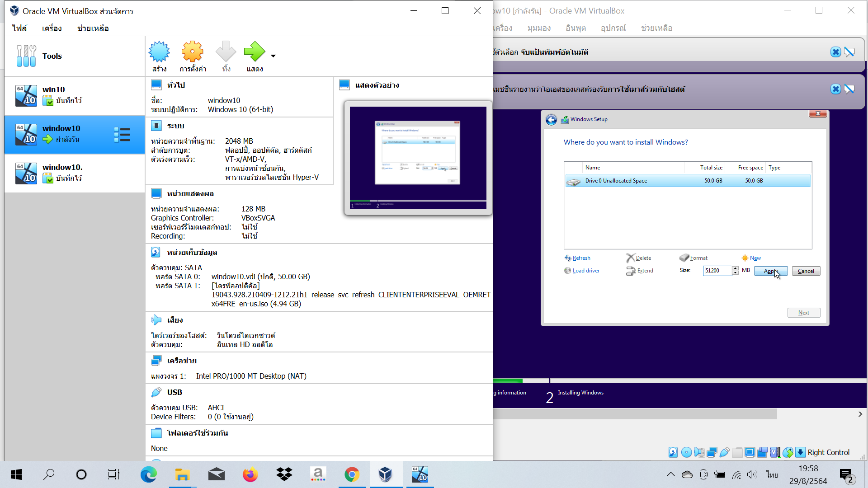Click Cancel button in Windows Setup
The image size is (868, 488).
click(x=806, y=271)
